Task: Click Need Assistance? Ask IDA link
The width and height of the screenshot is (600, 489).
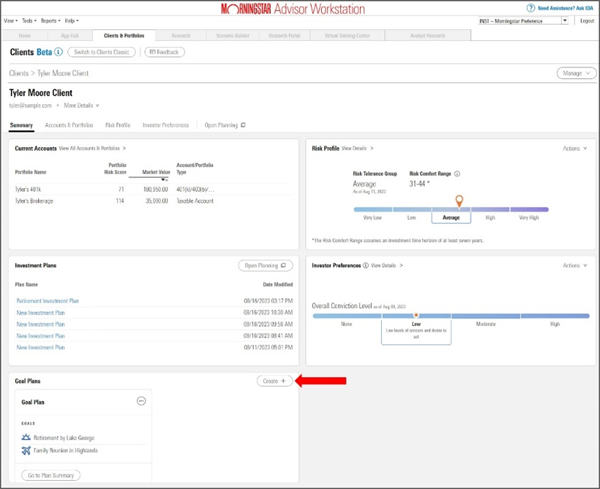Action: [x=565, y=8]
